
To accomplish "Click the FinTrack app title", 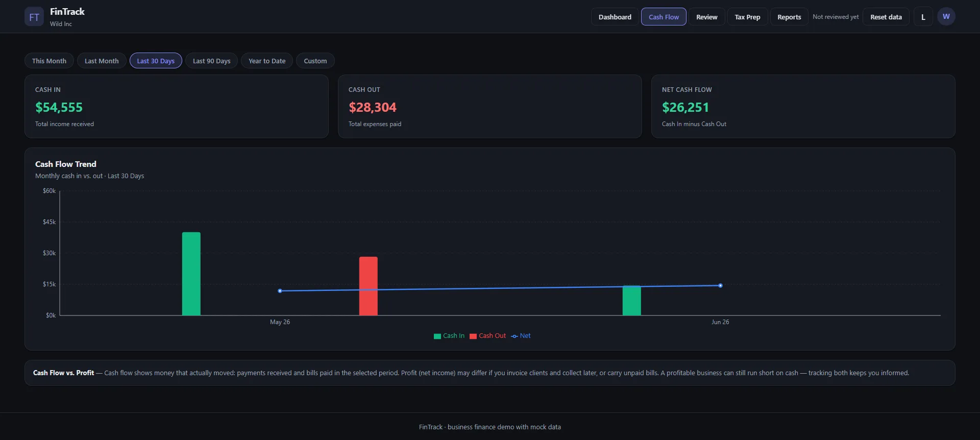I will [x=67, y=11].
